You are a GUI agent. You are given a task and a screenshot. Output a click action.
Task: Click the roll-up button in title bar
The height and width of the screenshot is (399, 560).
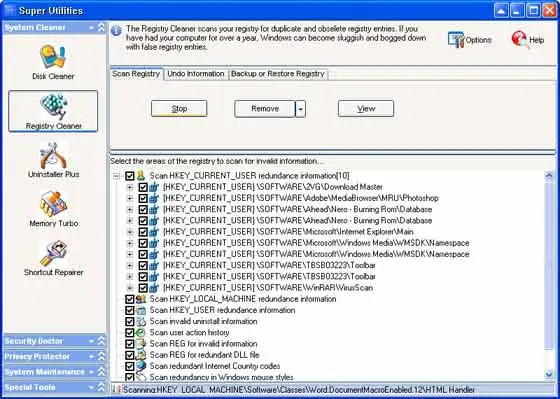[501, 10]
